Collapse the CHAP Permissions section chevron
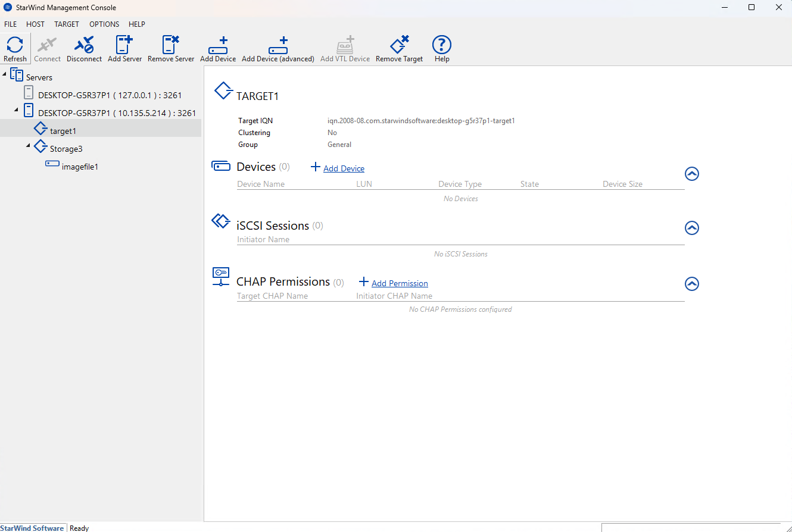Screen dimensions: 792x532 coord(691,284)
